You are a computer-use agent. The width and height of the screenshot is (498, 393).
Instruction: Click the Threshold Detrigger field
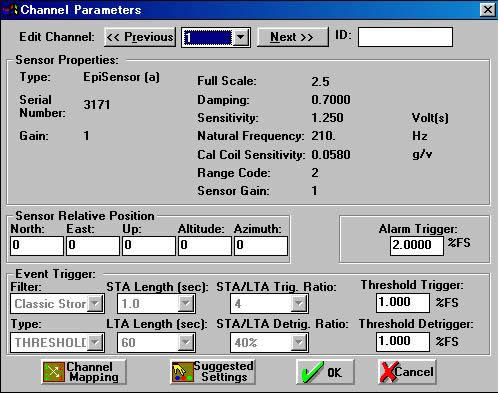coord(403,342)
